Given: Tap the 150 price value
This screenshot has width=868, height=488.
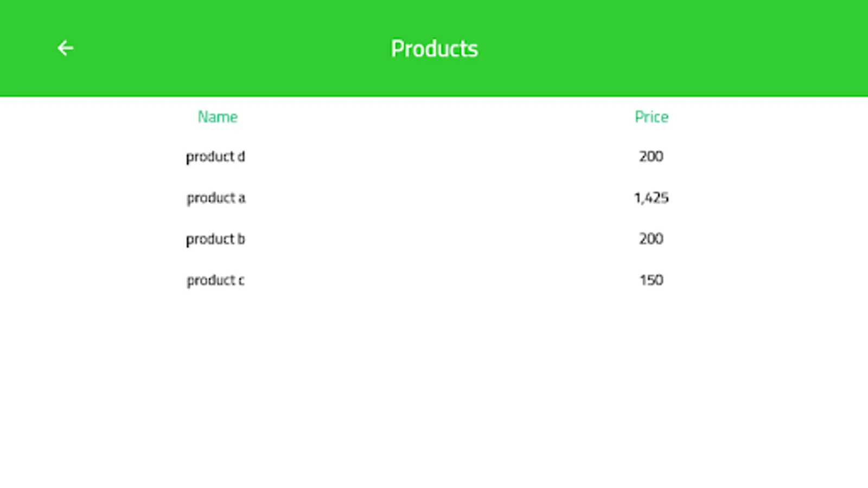Looking at the screenshot, I should [651, 280].
